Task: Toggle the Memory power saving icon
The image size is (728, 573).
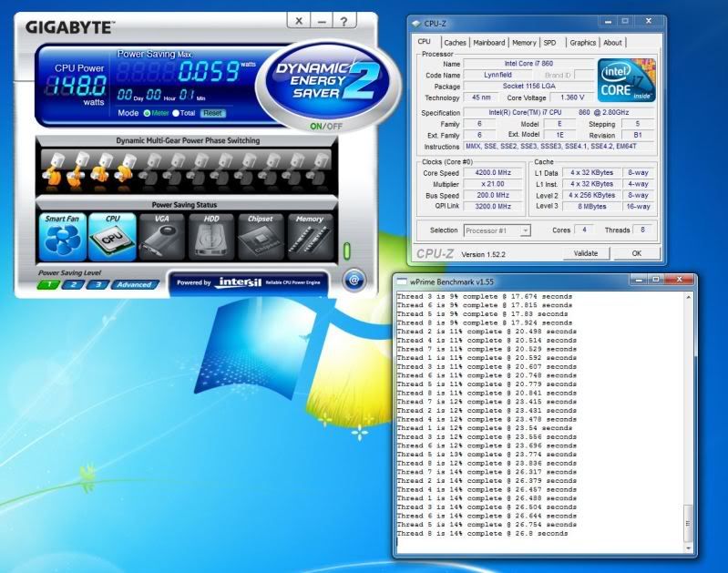Action: point(310,237)
